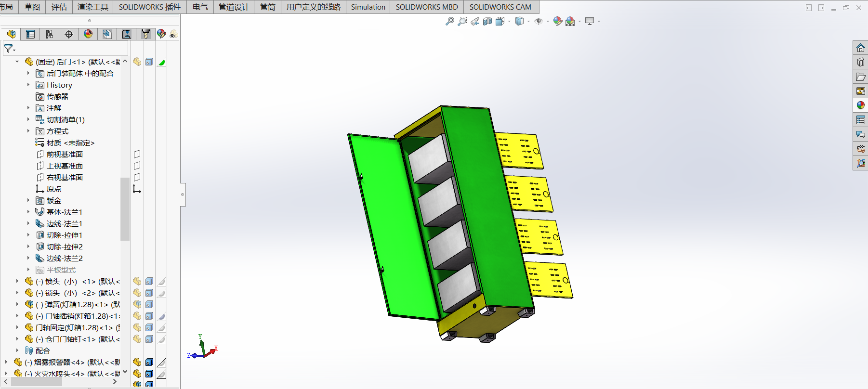The width and height of the screenshot is (868, 389).
Task: Click the Edit Appearance icon in view toolbar
Action: pyautogui.click(x=558, y=21)
